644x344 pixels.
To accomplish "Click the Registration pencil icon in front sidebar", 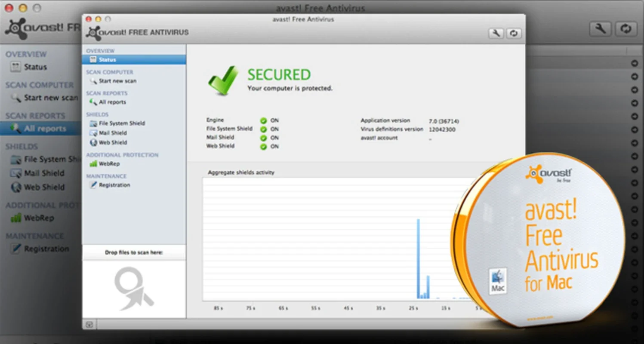I will coord(93,185).
